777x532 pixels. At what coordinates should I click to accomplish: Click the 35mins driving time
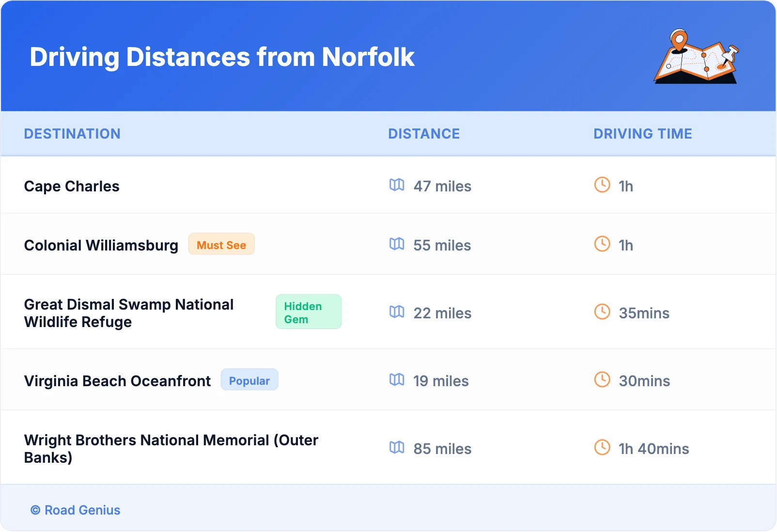click(644, 313)
